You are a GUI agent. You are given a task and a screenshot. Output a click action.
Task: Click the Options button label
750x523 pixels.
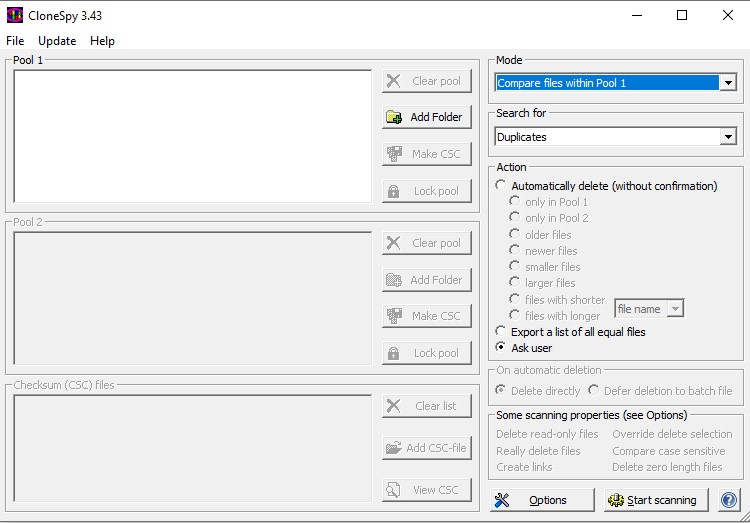548,501
